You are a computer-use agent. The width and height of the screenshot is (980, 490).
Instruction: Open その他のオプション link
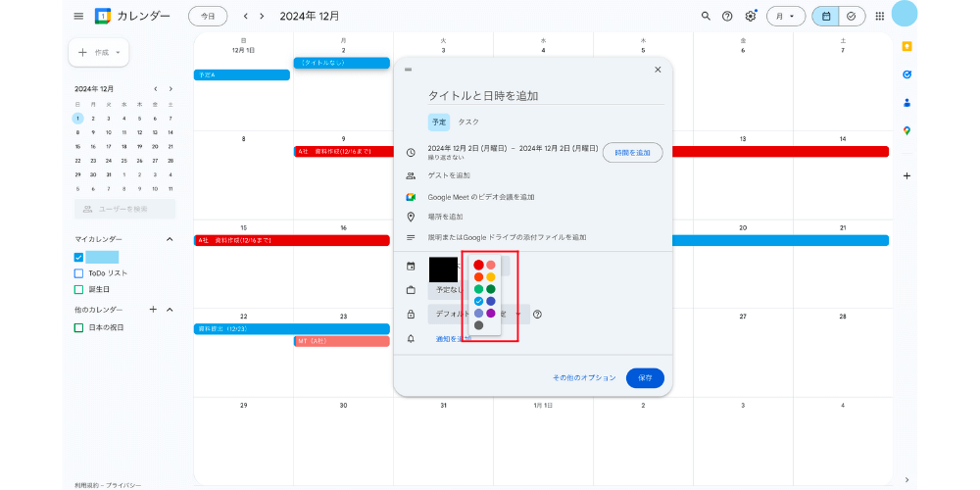(584, 378)
